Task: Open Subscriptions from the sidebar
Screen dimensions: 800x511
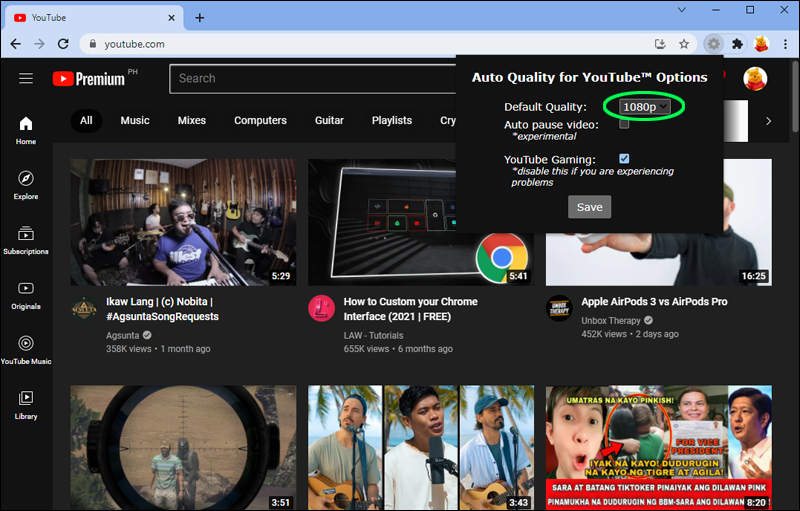Action: 26,238
